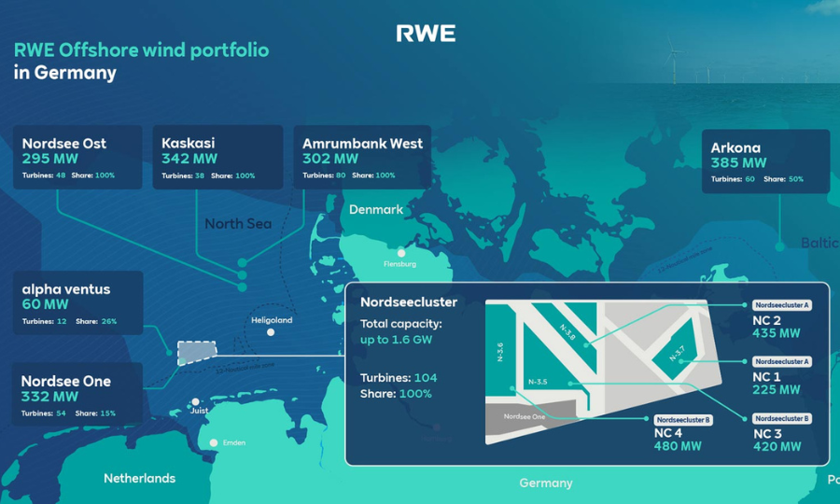Click the Nordseecluster B tag above NC 3

coord(782,418)
